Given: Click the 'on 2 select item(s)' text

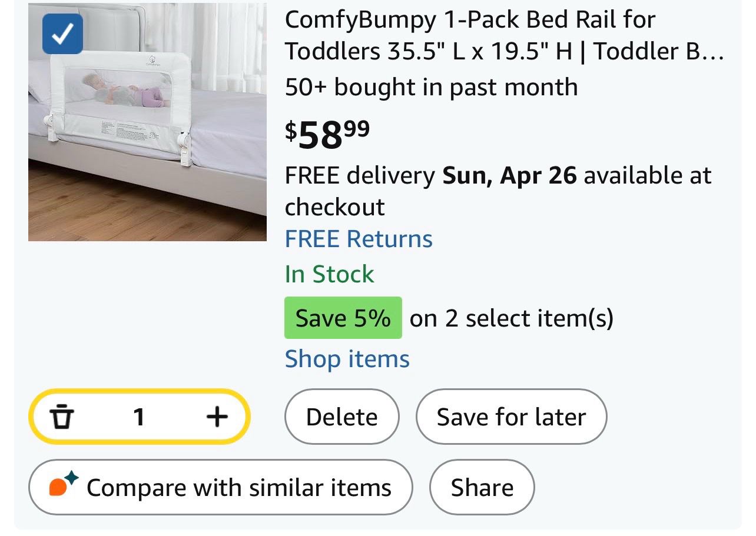Looking at the screenshot, I should [511, 318].
